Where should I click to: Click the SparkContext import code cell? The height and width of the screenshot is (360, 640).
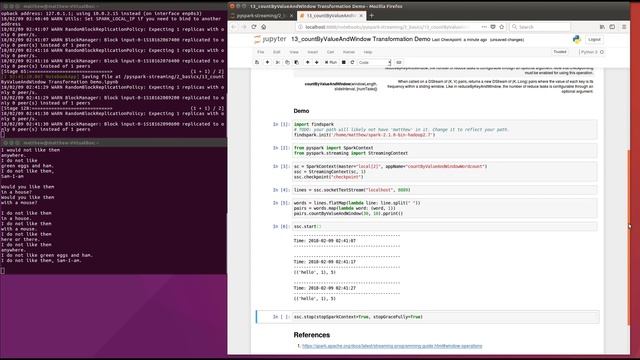click(x=444, y=151)
